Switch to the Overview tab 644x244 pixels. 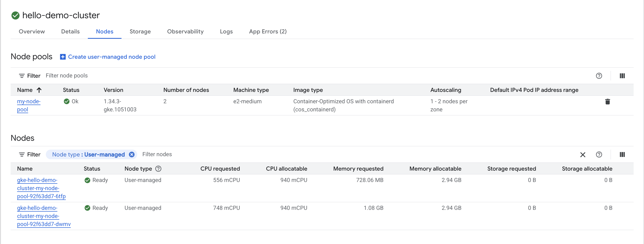pos(32,31)
